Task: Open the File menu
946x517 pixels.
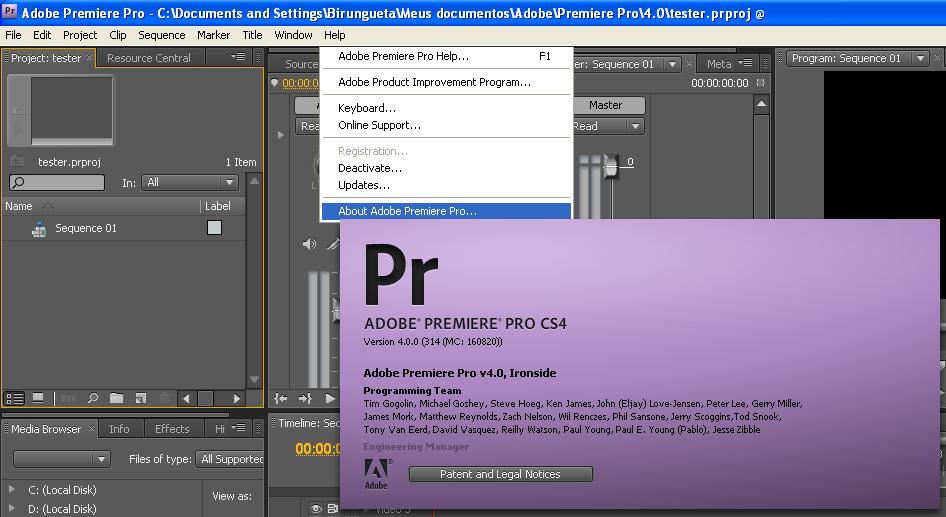Action: pyautogui.click(x=13, y=35)
